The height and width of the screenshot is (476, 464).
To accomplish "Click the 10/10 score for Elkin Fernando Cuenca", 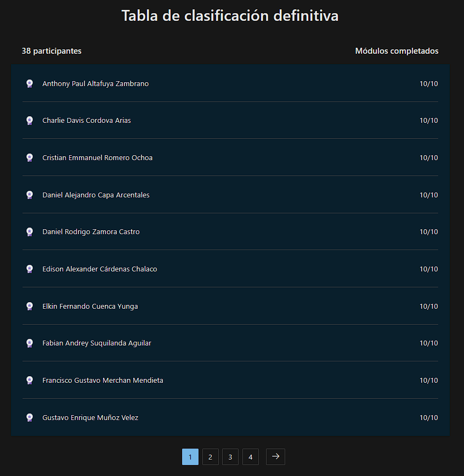I will 428,307.
